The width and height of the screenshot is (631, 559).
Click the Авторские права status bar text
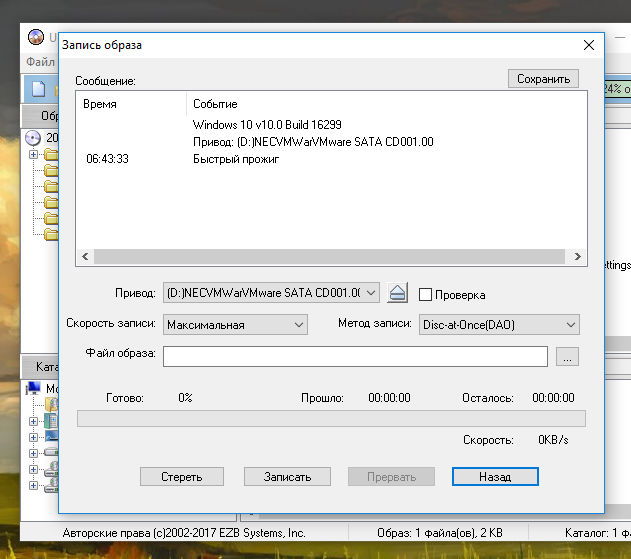(184, 533)
